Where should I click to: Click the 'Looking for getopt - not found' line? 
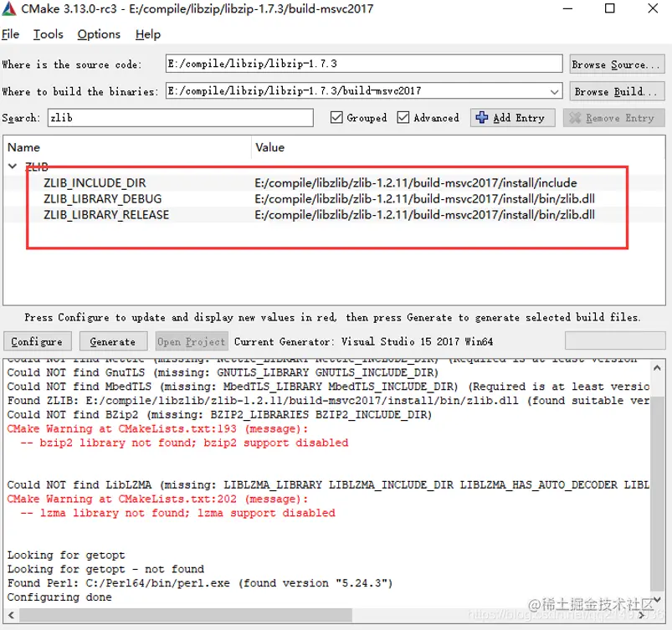pyautogui.click(x=105, y=569)
